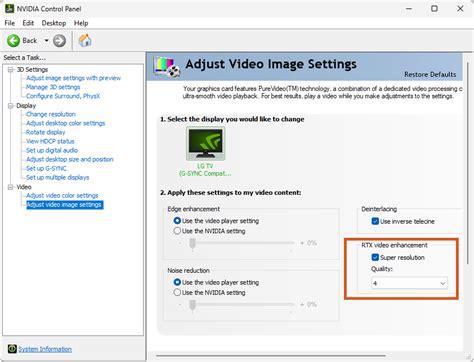Open Adjust image settings with preview
The width and height of the screenshot is (474, 362).
point(73,78)
